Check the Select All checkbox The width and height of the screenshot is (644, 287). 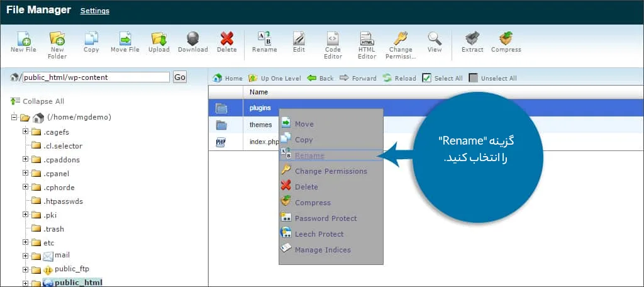(427, 78)
